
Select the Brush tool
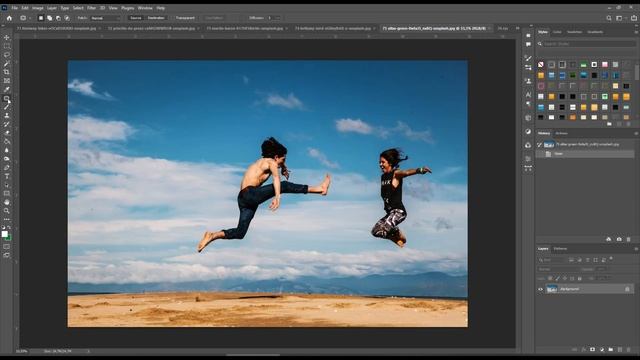click(7, 107)
